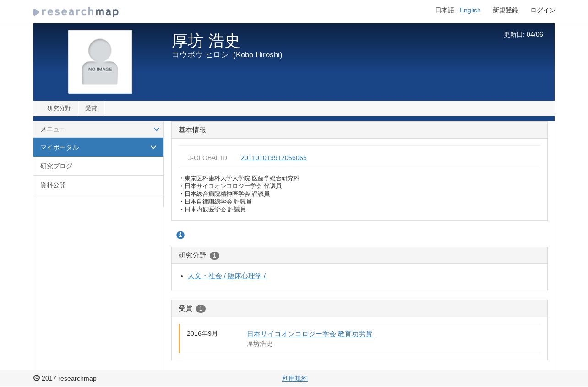Open 資料公開 in the sidebar

(98, 185)
